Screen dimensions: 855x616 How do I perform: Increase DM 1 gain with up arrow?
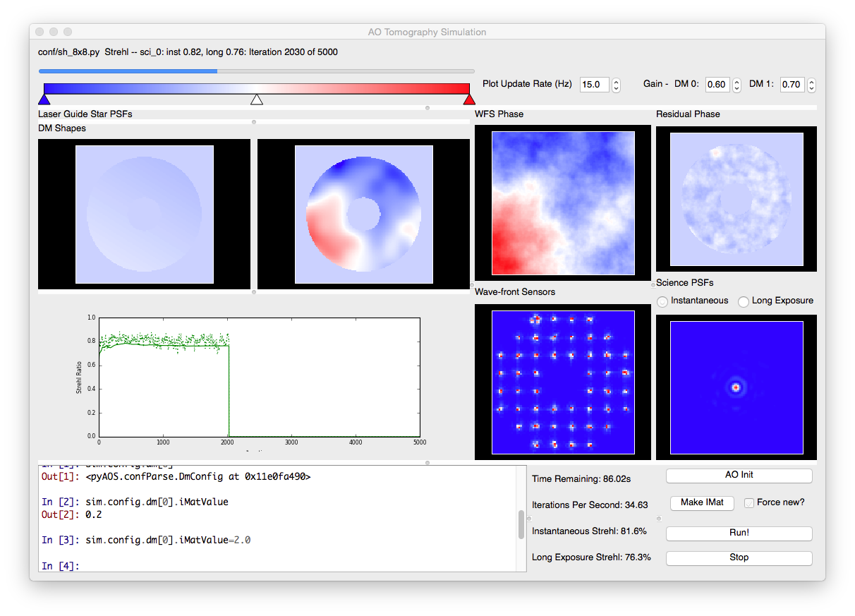(x=811, y=81)
